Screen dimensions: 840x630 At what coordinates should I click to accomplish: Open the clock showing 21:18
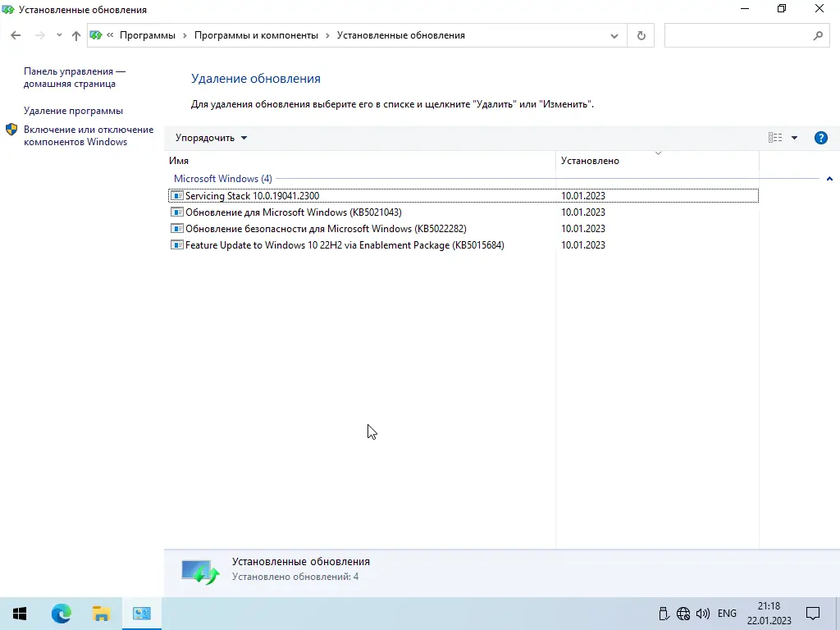(769, 614)
